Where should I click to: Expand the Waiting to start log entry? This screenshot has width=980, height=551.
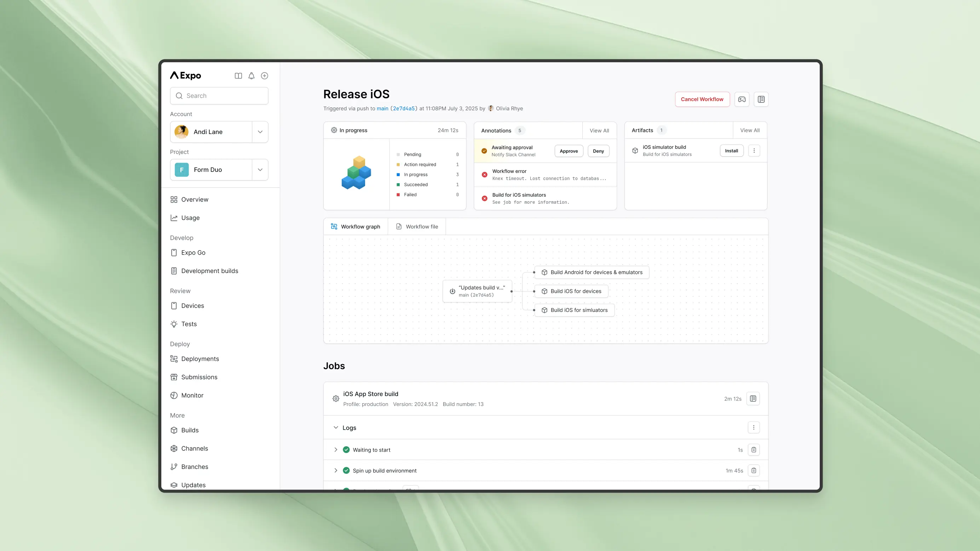click(335, 450)
